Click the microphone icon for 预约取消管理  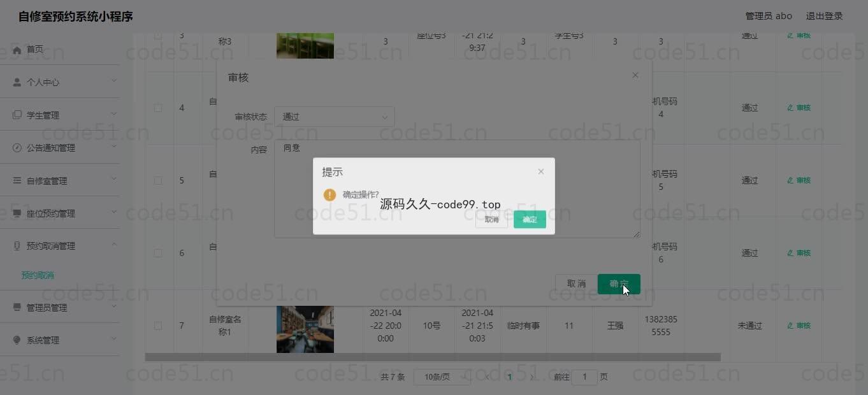pos(17,246)
